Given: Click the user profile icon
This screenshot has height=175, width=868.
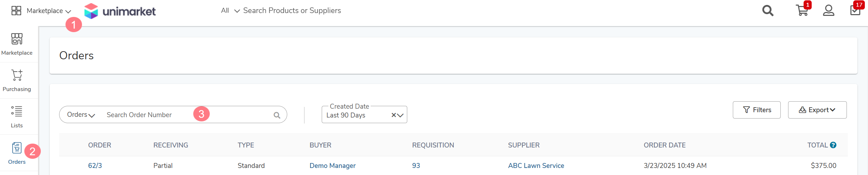Looking at the screenshot, I should point(829,10).
